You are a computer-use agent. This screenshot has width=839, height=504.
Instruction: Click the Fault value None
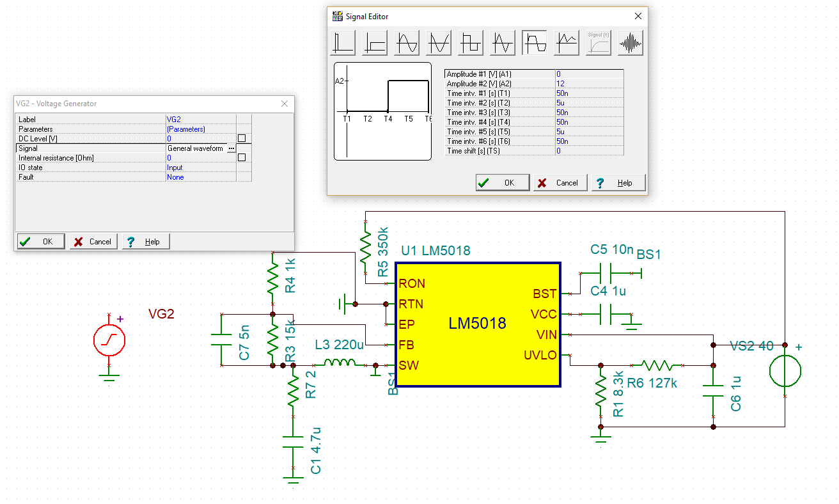[x=201, y=177]
